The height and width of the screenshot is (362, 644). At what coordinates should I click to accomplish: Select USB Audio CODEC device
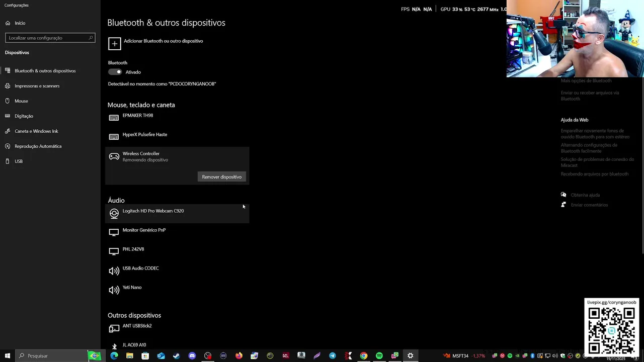(x=177, y=271)
